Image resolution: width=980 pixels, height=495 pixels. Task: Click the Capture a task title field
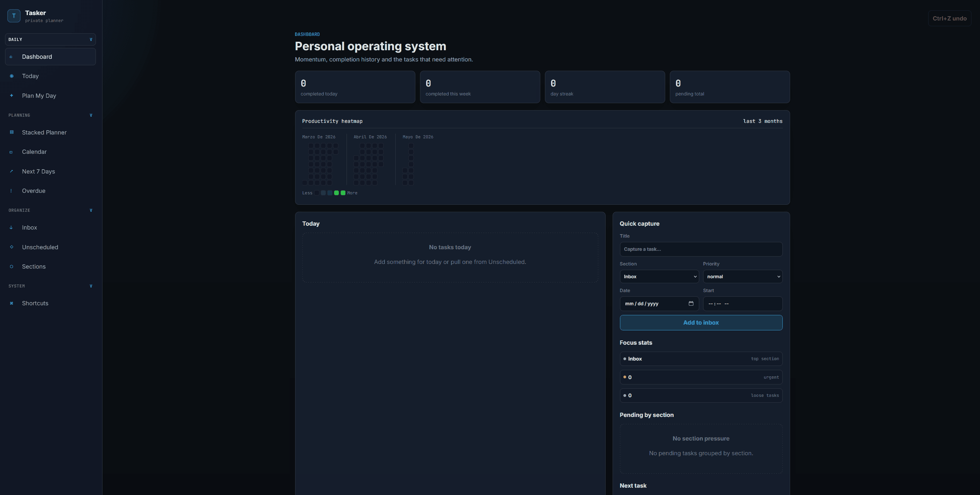coord(701,249)
